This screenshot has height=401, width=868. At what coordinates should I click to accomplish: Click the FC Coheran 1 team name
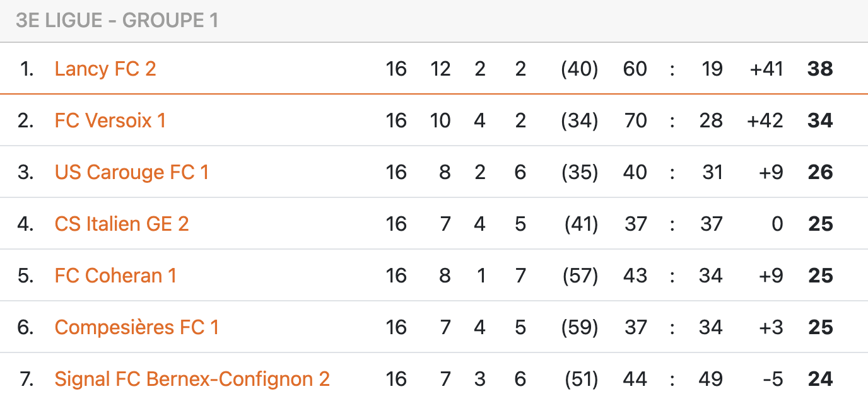click(x=115, y=276)
